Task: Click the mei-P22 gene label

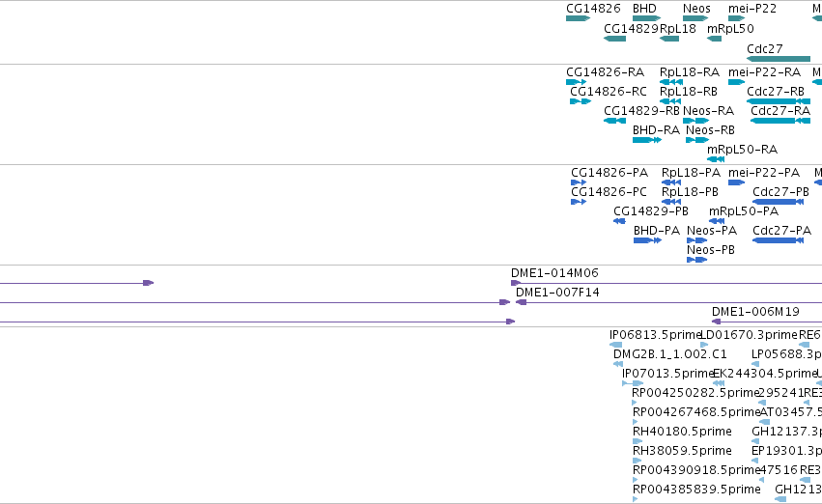Action: pyautogui.click(x=752, y=9)
